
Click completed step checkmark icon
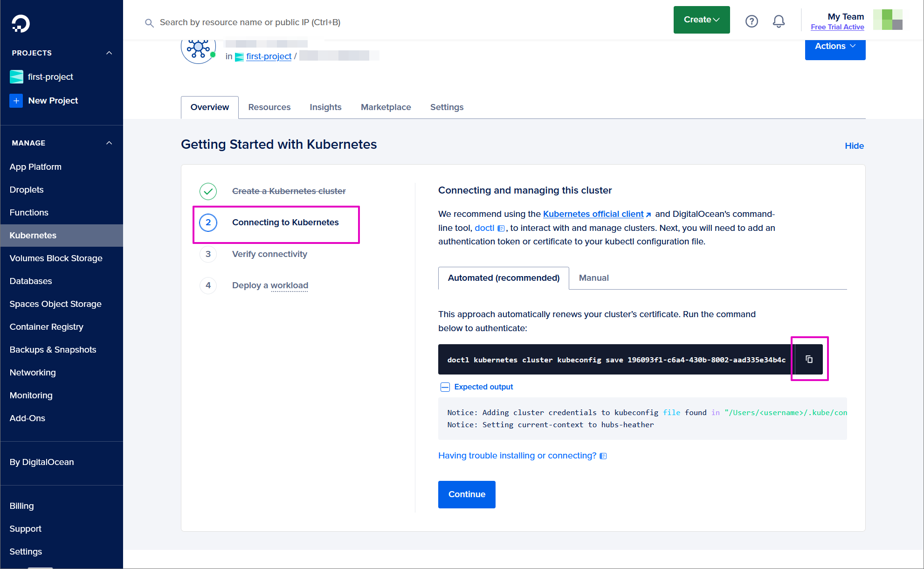208,191
